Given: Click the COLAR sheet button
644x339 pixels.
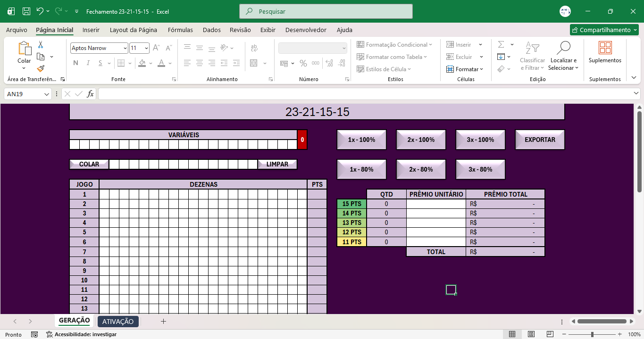Looking at the screenshot, I should pos(89,164).
